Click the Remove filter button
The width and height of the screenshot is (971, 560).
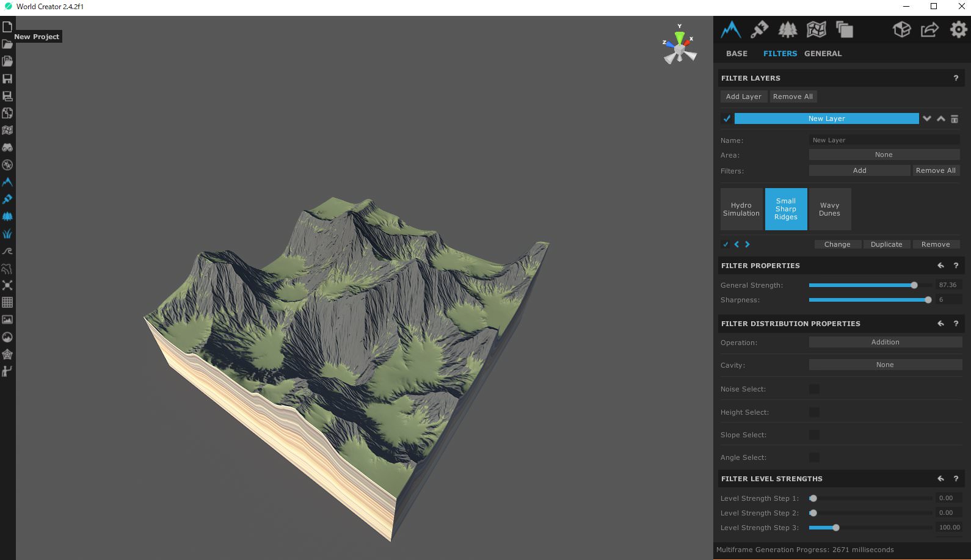(x=936, y=244)
